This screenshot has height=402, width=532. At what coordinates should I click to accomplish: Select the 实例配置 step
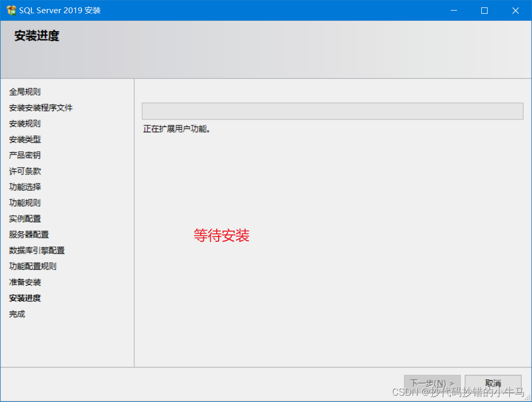pyautogui.click(x=25, y=218)
